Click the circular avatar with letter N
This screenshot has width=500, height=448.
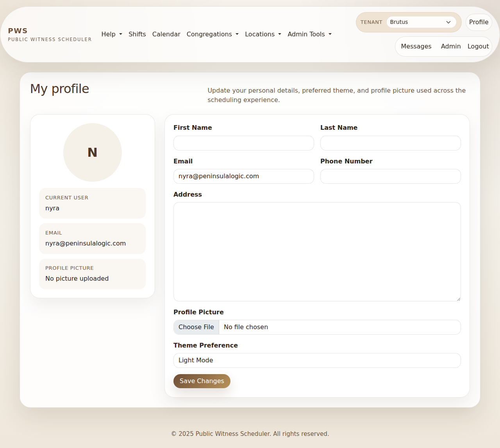92,152
